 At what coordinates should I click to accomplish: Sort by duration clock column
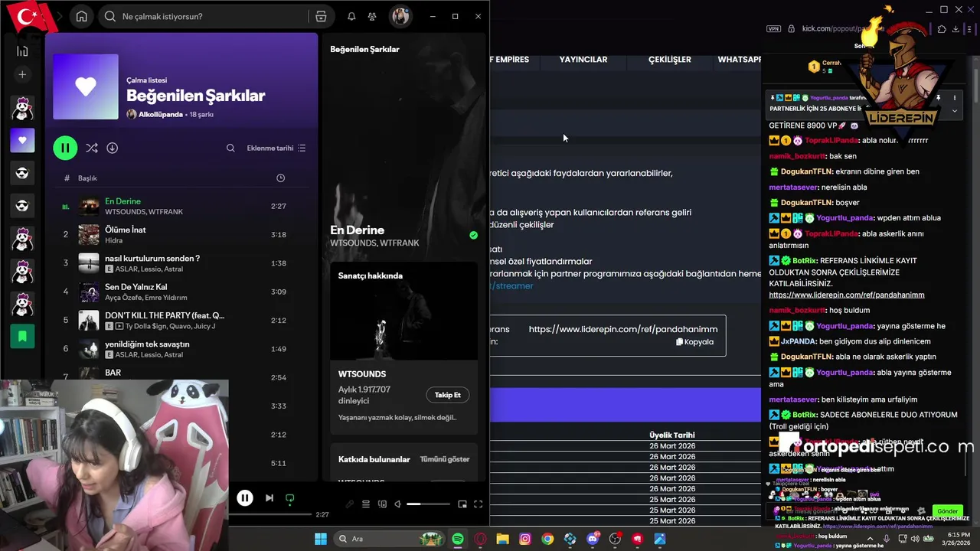pos(280,178)
